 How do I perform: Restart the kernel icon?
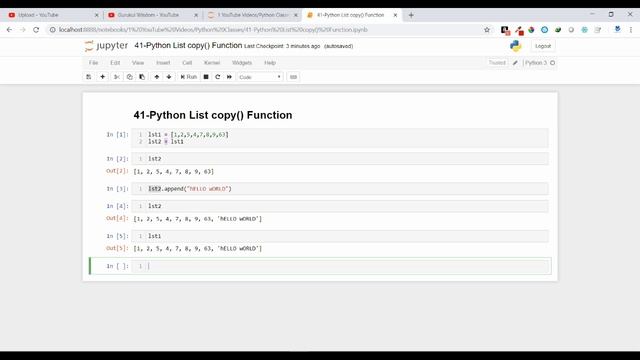point(218,77)
